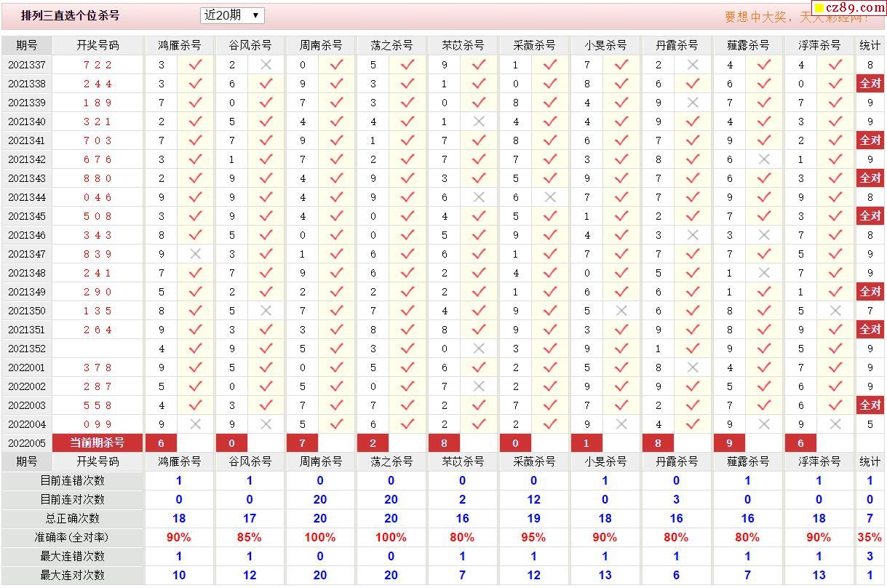Screen dimensions: 887x588
Task: Click the cz89.com site logo
Action: point(849,7)
